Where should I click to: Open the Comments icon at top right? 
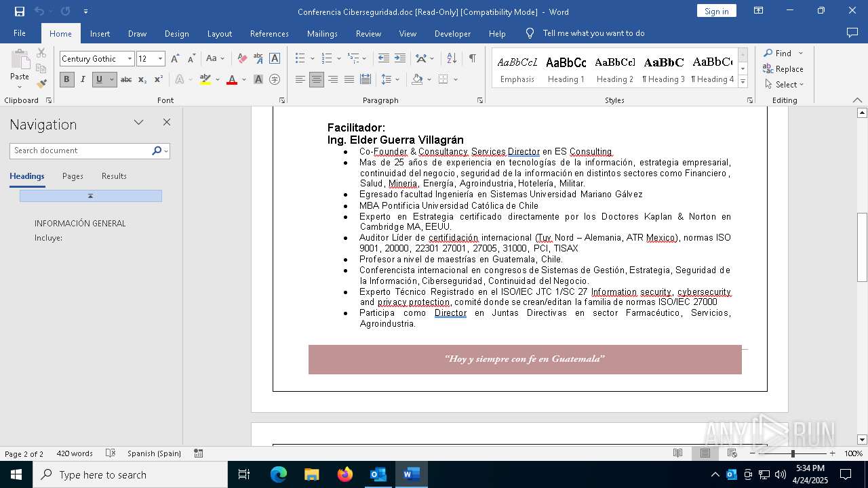tap(852, 33)
